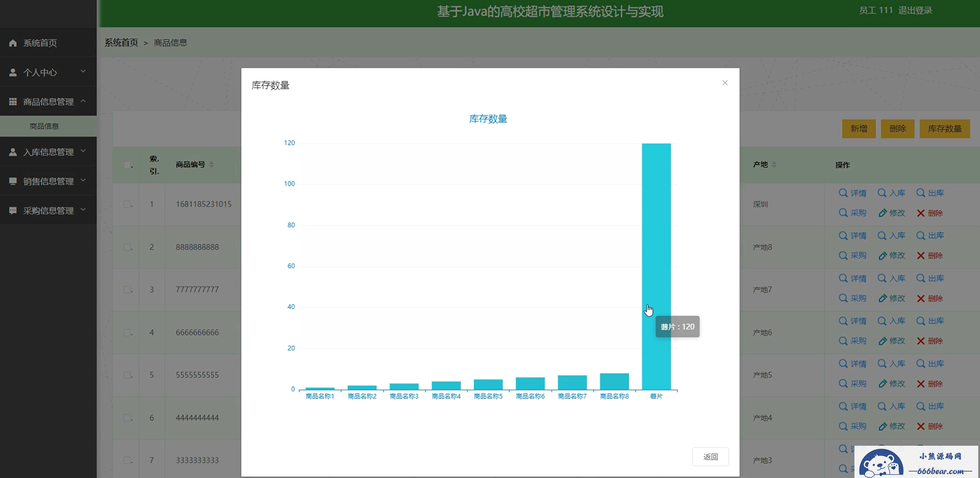Check the checkbox for row 4

[127, 332]
